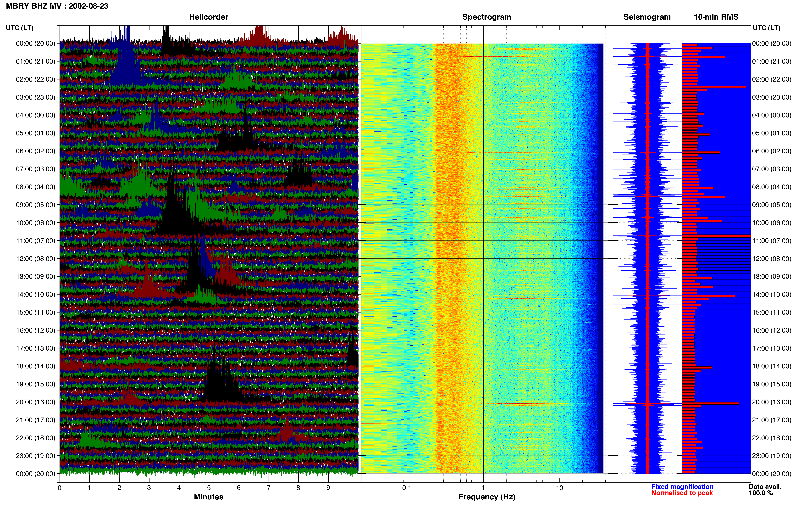Click the title 'MBRY BHZ MV : 2002-08-23'
This screenshot has height=508, width=812.
pos(57,6)
